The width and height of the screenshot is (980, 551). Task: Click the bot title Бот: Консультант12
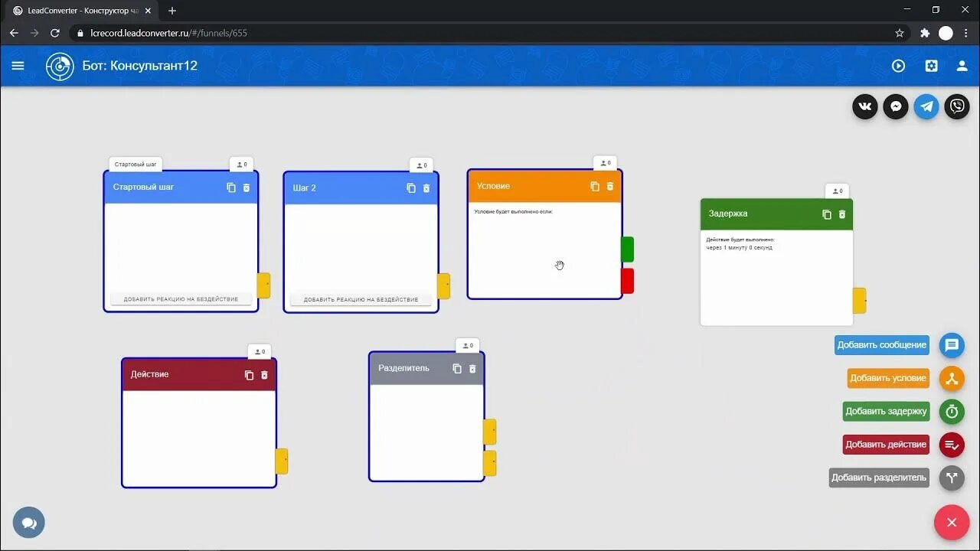pos(140,66)
